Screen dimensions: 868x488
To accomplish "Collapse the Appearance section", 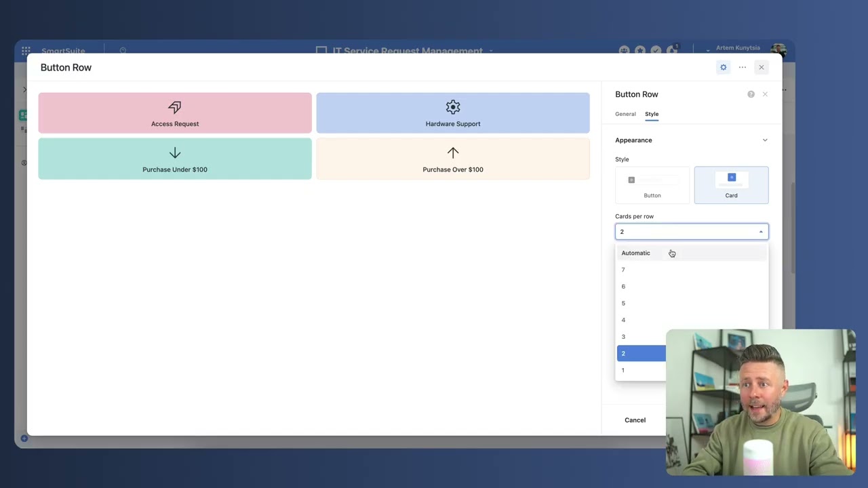I will (765, 140).
